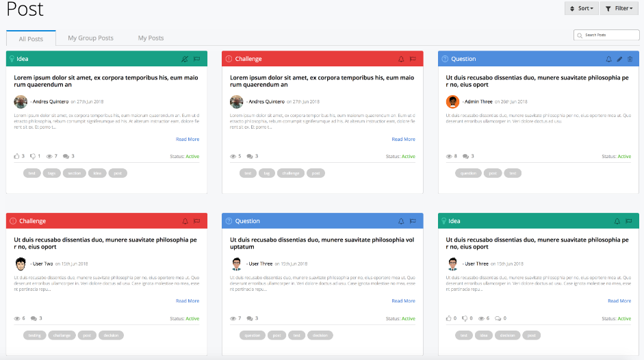Open the Sort dropdown
This screenshot has height=360, width=644.
coord(581,8)
